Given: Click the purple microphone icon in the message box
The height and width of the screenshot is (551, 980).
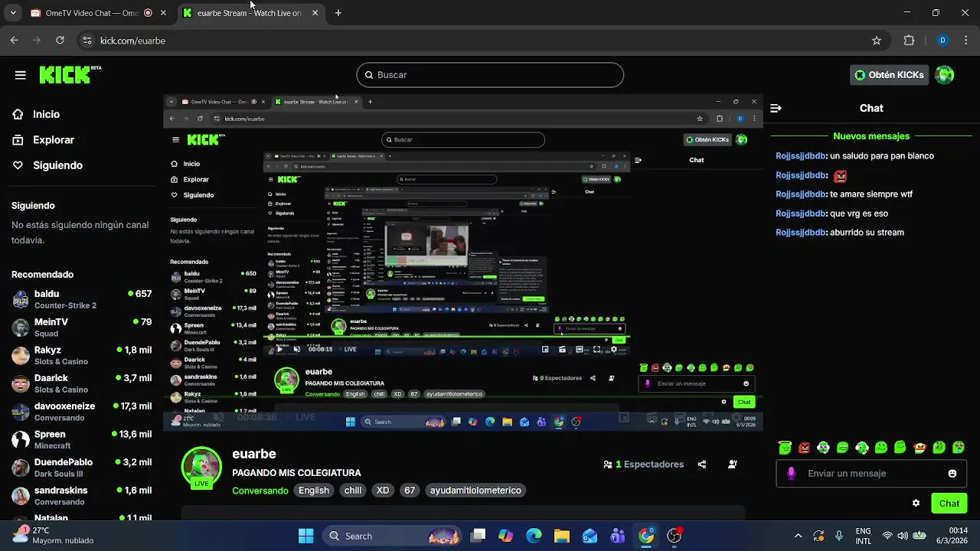Looking at the screenshot, I should [792, 474].
